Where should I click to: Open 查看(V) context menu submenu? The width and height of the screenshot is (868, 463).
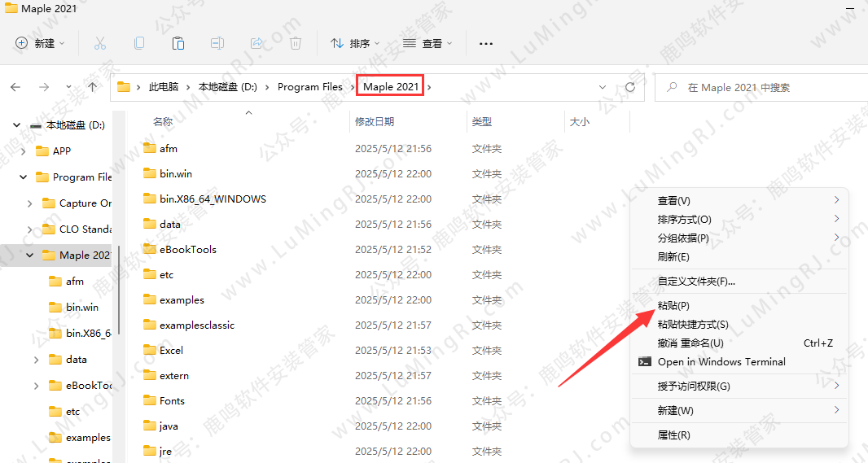(739, 200)
